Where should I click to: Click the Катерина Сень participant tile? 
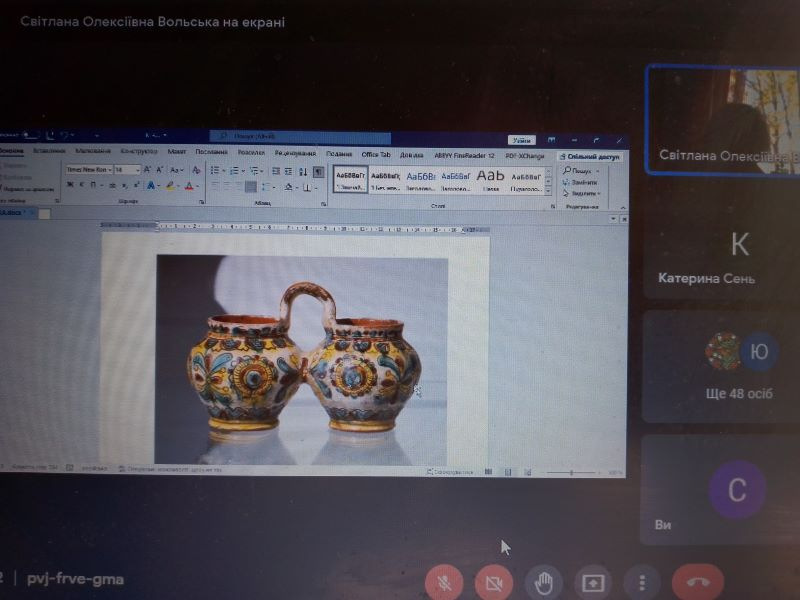tap(720, 242)
